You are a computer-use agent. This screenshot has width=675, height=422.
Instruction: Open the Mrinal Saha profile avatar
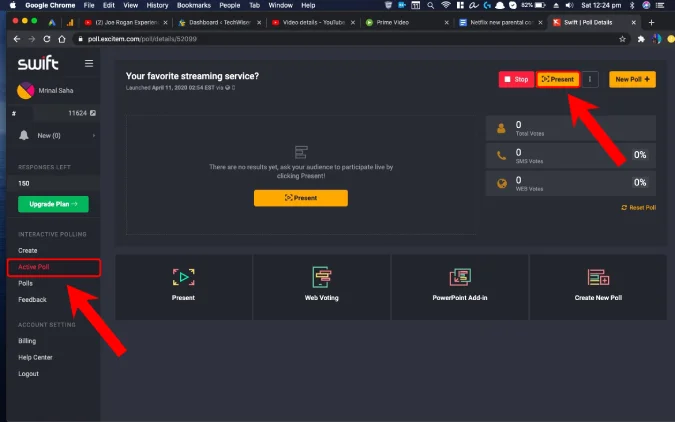coord(25,90)
